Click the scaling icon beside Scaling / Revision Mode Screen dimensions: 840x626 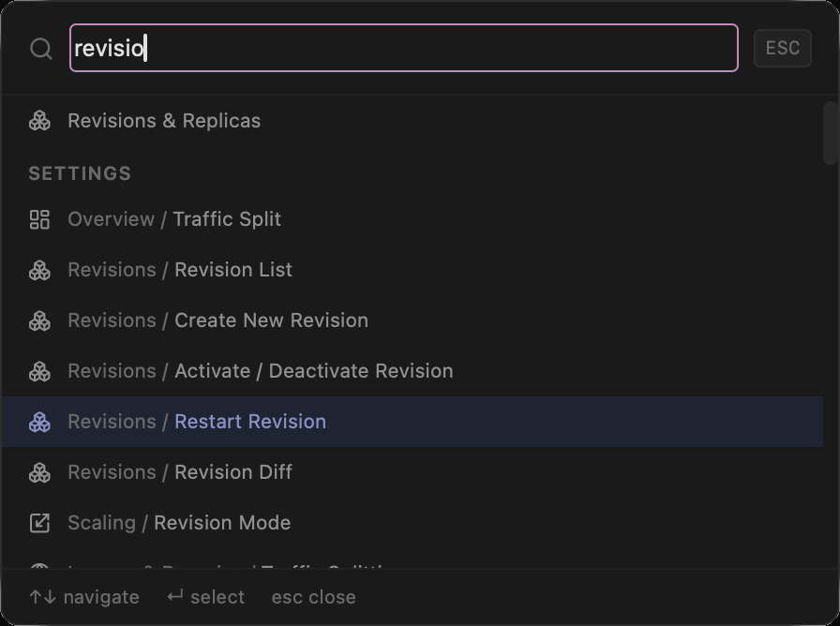pyautogui.click(x=40, y=522)
